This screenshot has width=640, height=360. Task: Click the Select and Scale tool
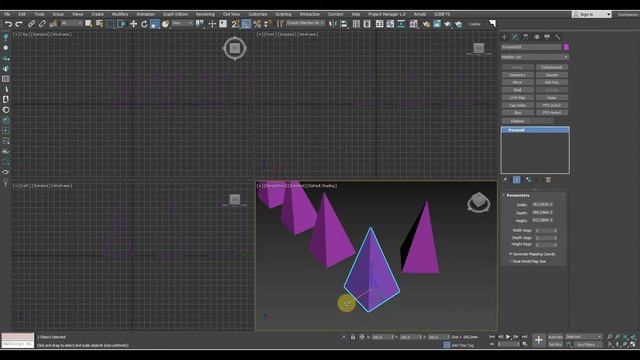(155, 24)
